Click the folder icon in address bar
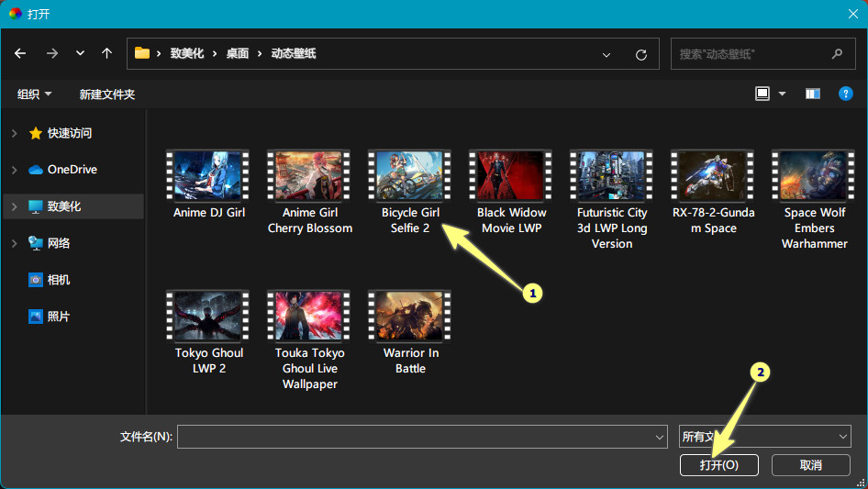This screenshot has height=489, width=868. click(x=142, y=53)
